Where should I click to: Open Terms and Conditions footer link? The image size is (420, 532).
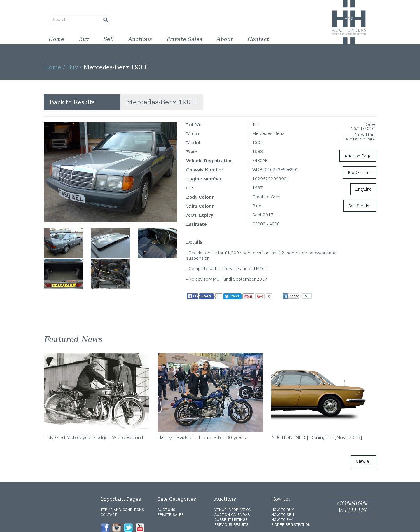coord(122,510)
